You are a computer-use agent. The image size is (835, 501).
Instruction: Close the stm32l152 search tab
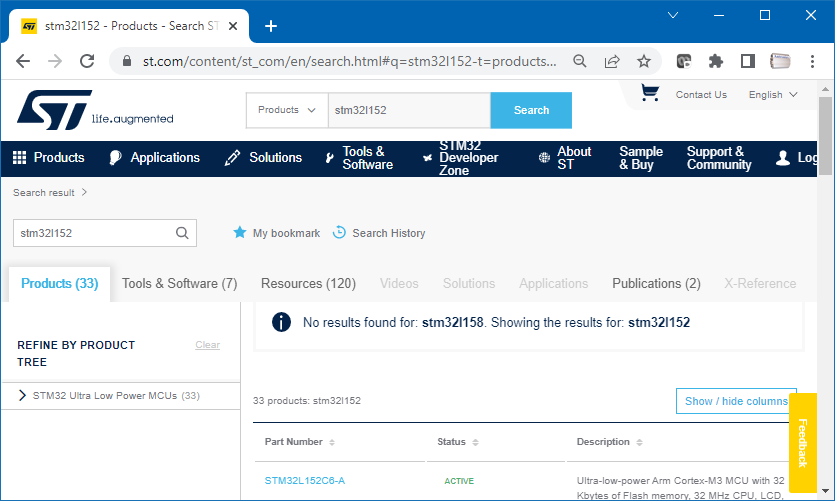click(233, 26)
